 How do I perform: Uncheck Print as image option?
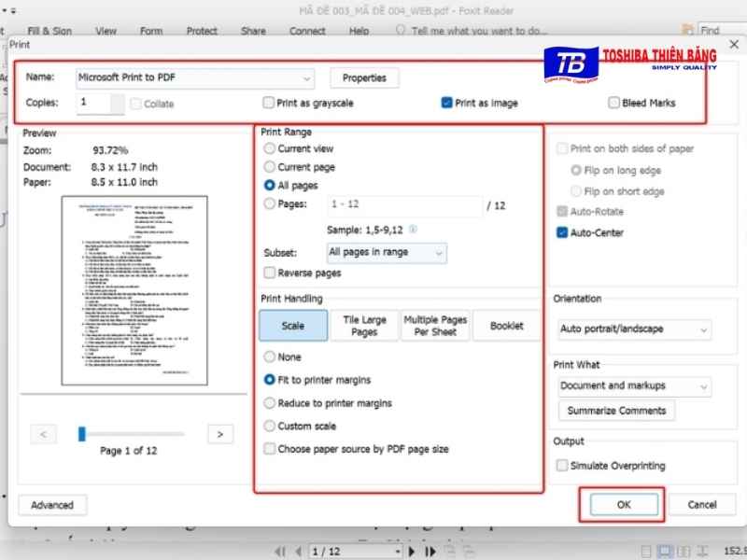(447, 103)
